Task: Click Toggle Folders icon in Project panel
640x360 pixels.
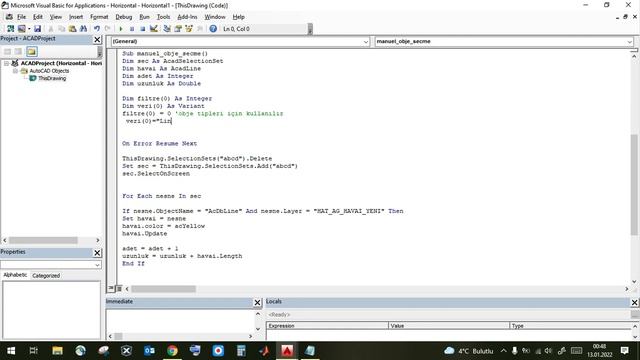Action: [x=32, y=51]
